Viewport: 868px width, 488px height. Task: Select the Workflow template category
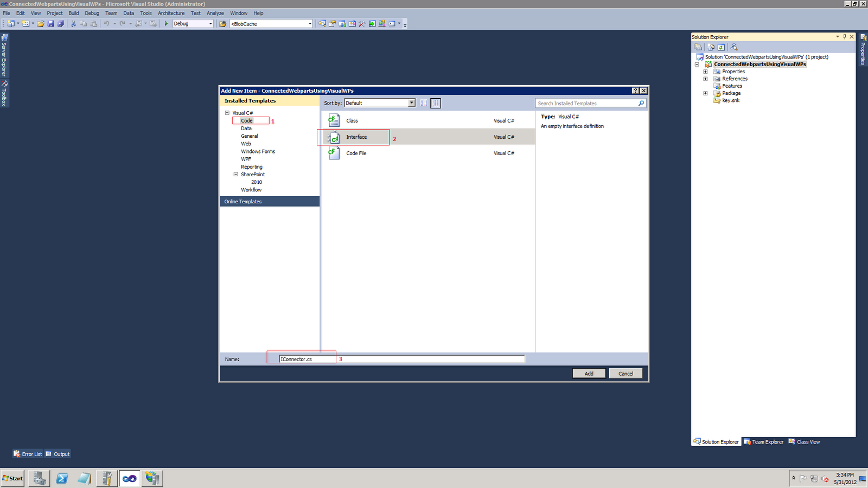pos(251,190)
